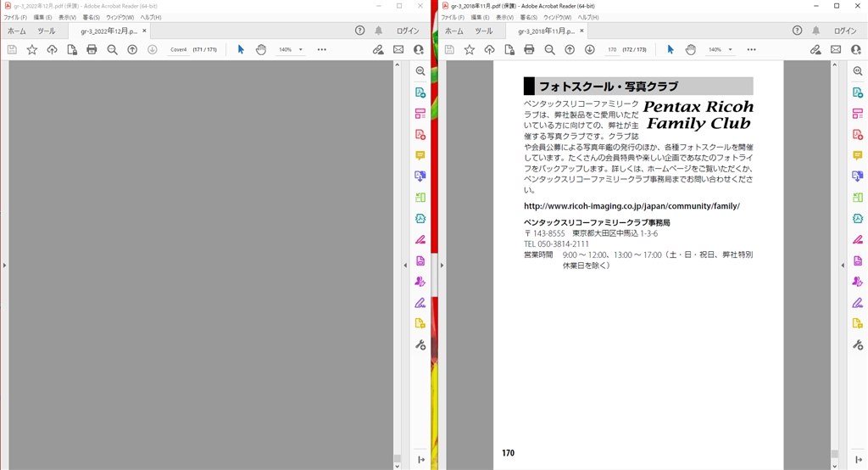868x470 pixels.
Task: Select arrow selection tool in left window
Action: tap(241, 50)
